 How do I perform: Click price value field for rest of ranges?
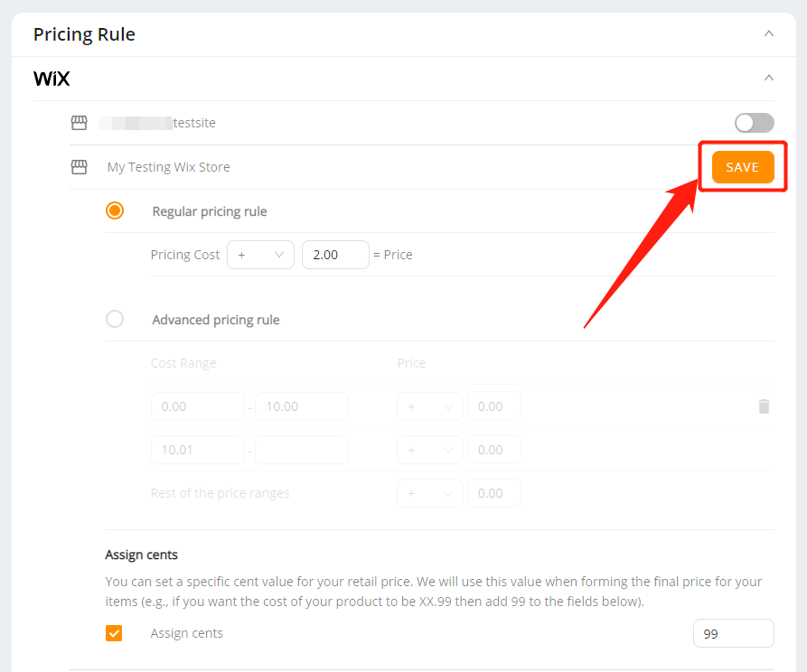click(x=494, y=493)
